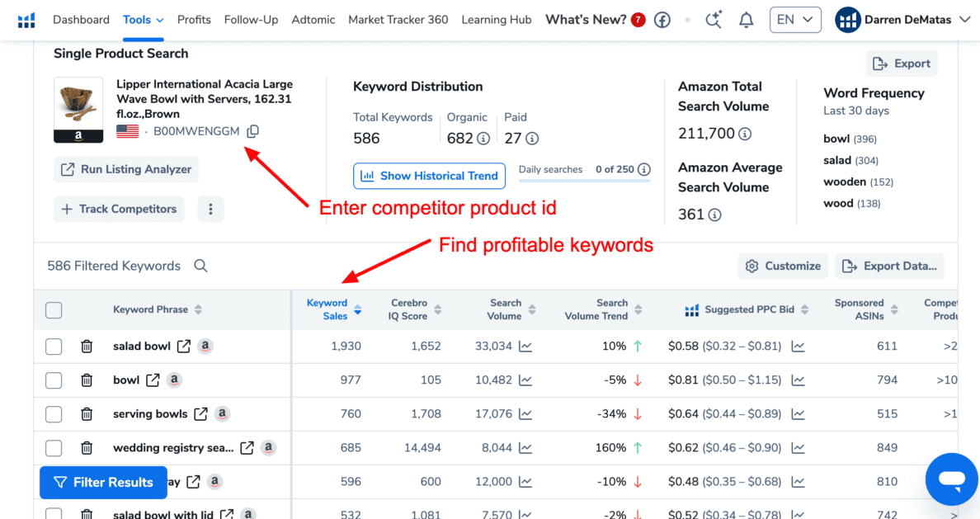Select the wedding registry keyword checkbox
The height and width of the screenshot is (519, 980).
54,448
